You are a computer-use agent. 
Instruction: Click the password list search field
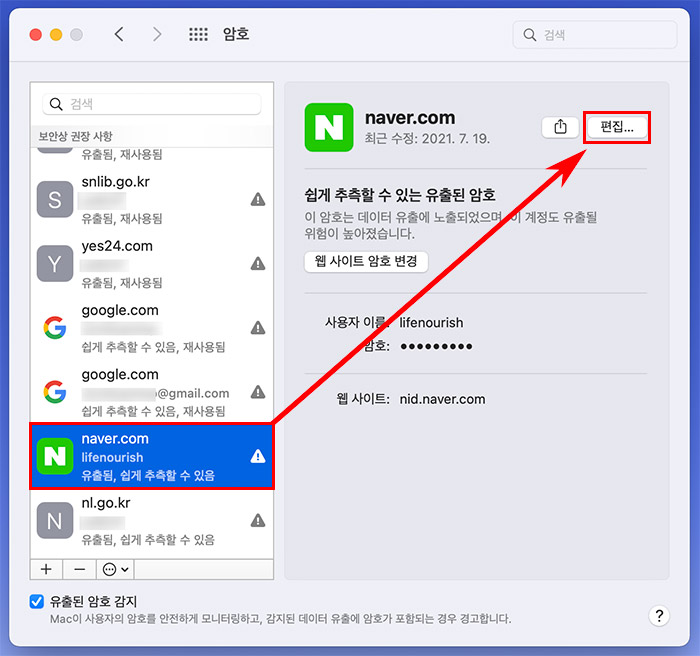coord(152,104)
